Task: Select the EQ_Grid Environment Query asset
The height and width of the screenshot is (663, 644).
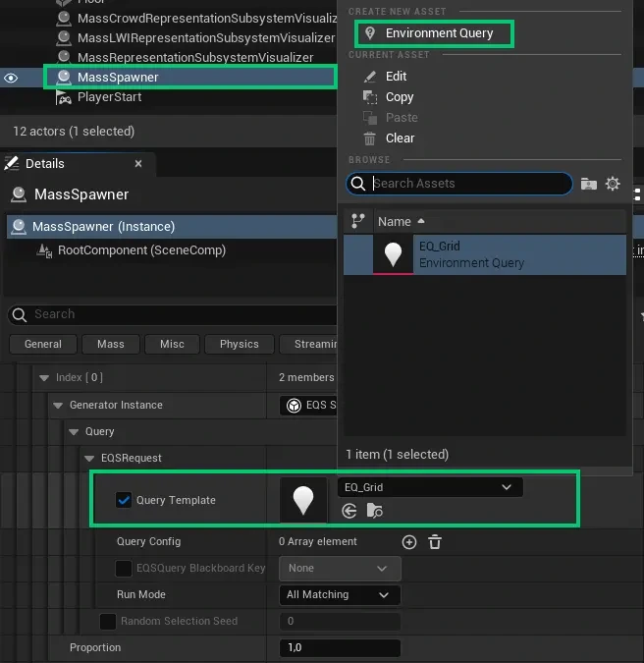Action: pos(485,255)
